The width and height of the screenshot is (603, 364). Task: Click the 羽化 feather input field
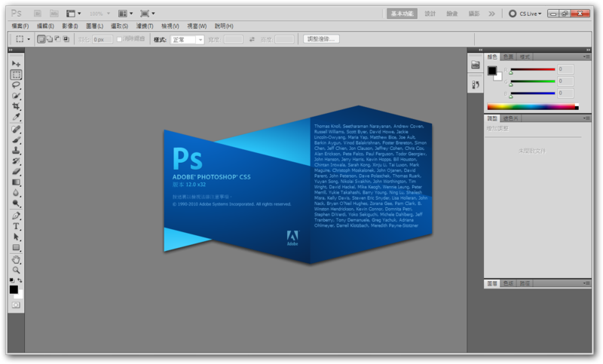[x=103, y=40]
